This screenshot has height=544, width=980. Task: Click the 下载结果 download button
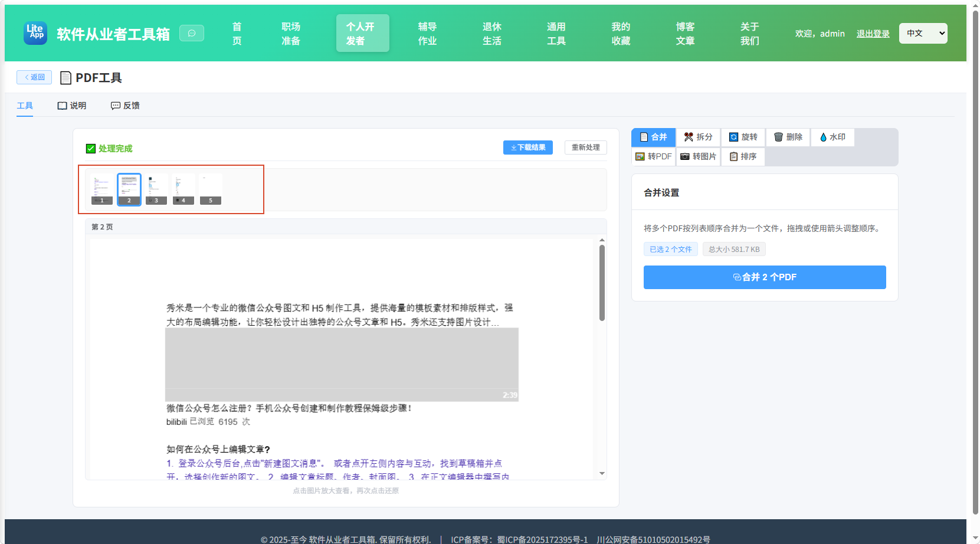tap(528, 148)
